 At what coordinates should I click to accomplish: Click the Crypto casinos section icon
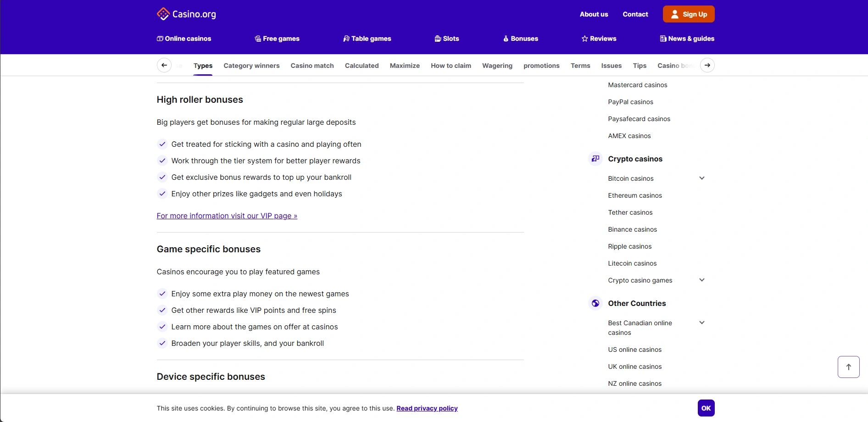pos(595,159)
